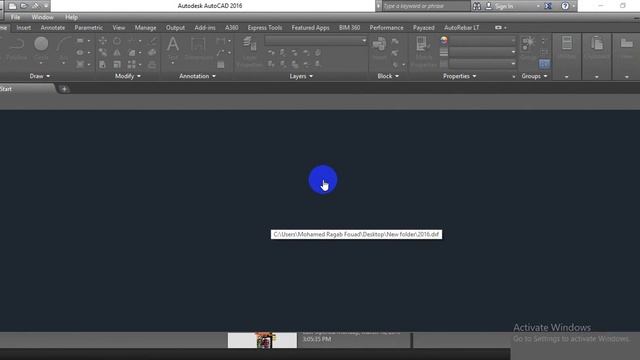Click the Table icon in Annotation panel
Image resolution: width=640 pixels, height=360 pixels.
pos(221,64)
